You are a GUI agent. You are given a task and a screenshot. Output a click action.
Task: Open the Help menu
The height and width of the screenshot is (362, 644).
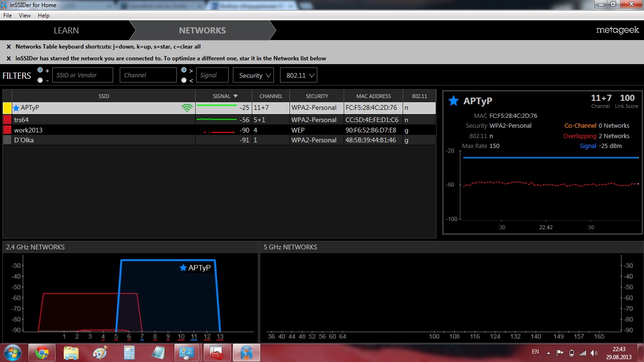pyautogui.click(x=43, y=16)
